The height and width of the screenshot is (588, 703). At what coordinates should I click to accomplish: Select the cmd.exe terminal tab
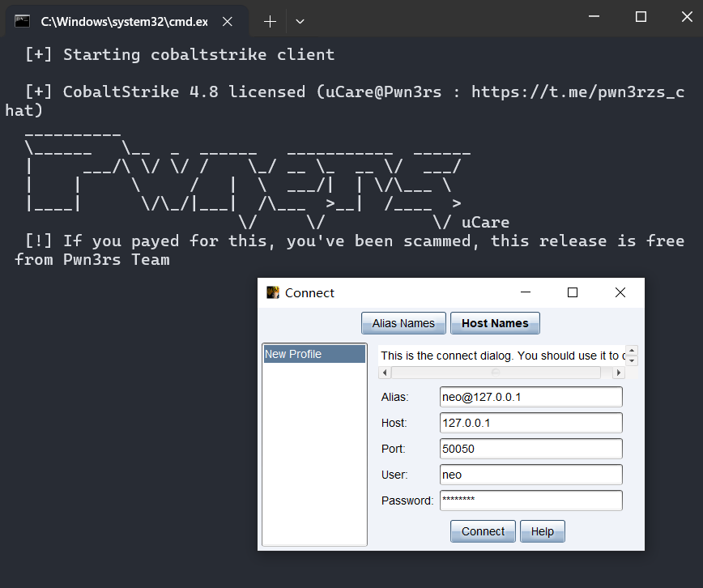click(126, 22)
